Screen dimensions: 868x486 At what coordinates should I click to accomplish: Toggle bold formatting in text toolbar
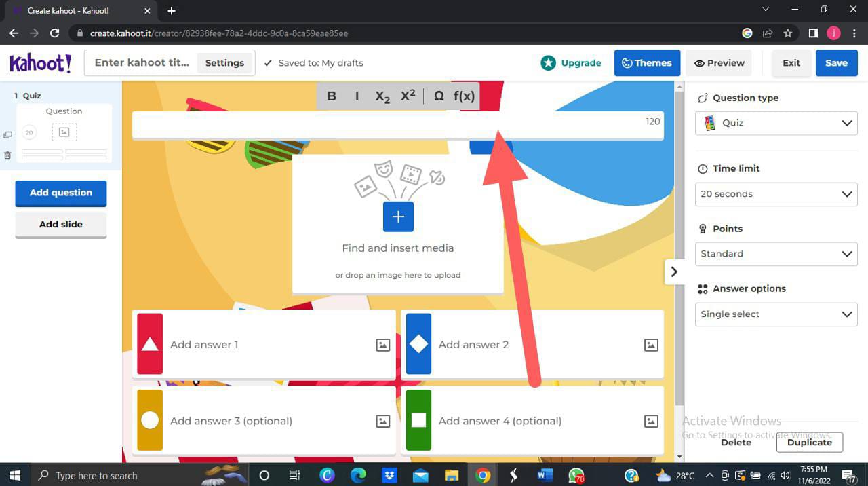(x=332, y=96)
